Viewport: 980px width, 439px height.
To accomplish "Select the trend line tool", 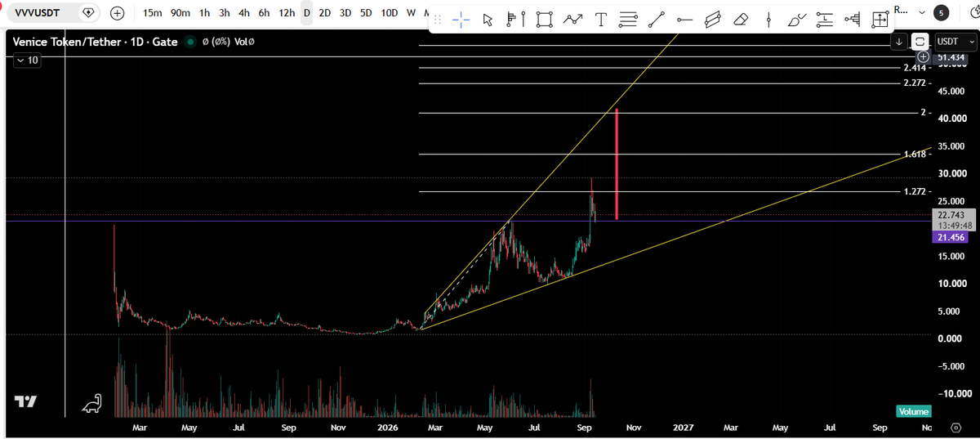I will [x=657, y=20].
